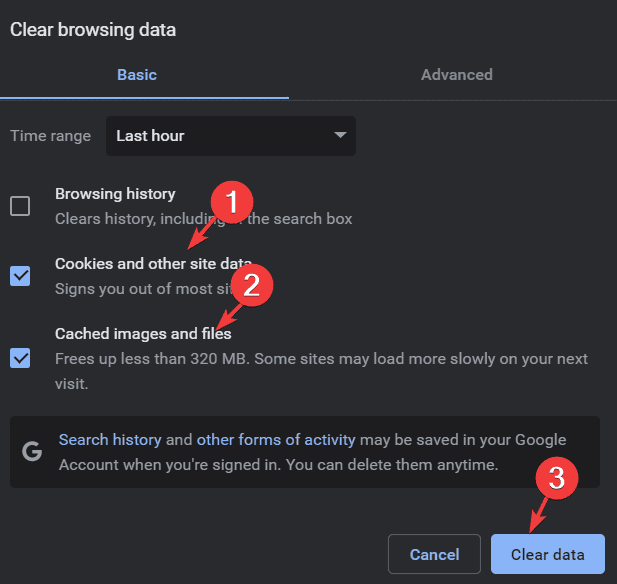Click the 'Time range' label text
Screen dimensions: 617x584
50,136
